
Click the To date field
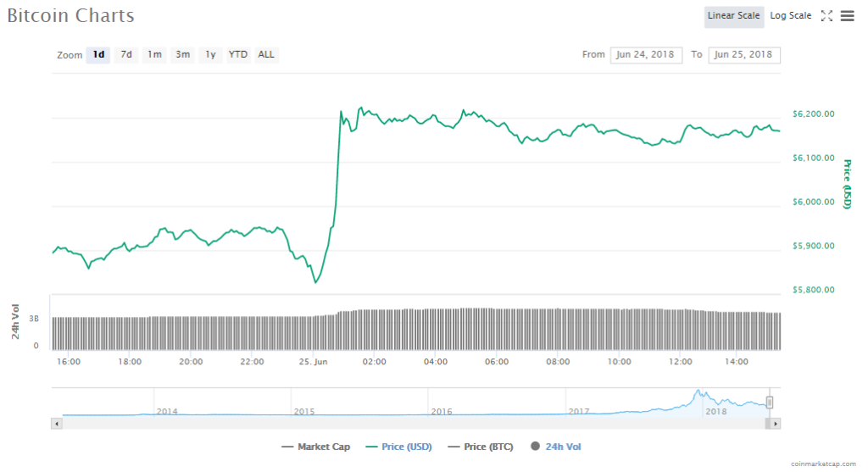click(743, 54)
